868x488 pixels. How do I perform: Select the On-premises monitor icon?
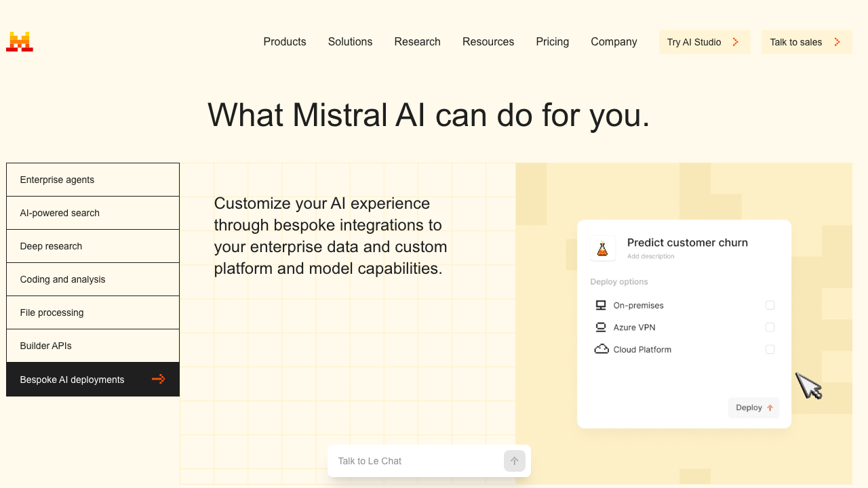tap(601, 305)
